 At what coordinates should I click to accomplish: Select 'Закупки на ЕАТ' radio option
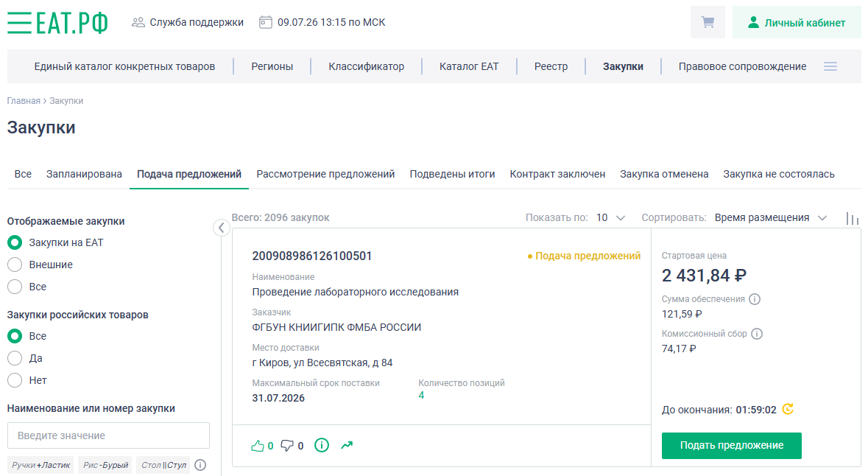click(15, 242)
